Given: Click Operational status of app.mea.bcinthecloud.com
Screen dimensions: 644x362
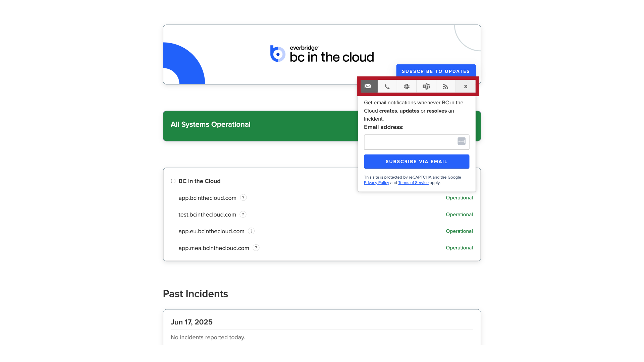Looking at the screenshot, I should click(x=459, y=248).
